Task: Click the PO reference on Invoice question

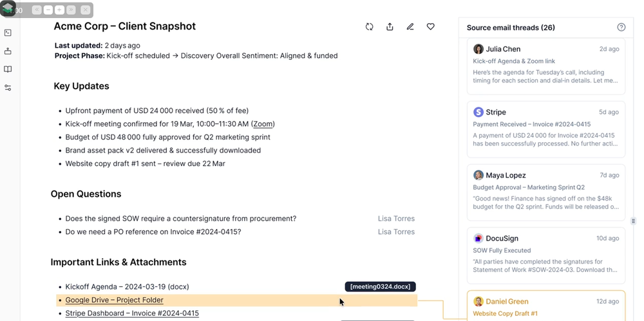Action: (153, 232)
